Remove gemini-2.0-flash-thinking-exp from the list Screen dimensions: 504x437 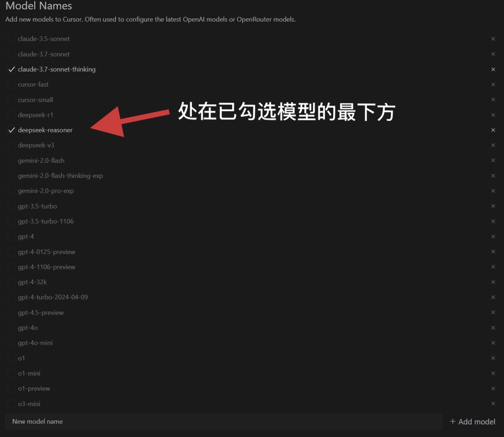(493, 176)
